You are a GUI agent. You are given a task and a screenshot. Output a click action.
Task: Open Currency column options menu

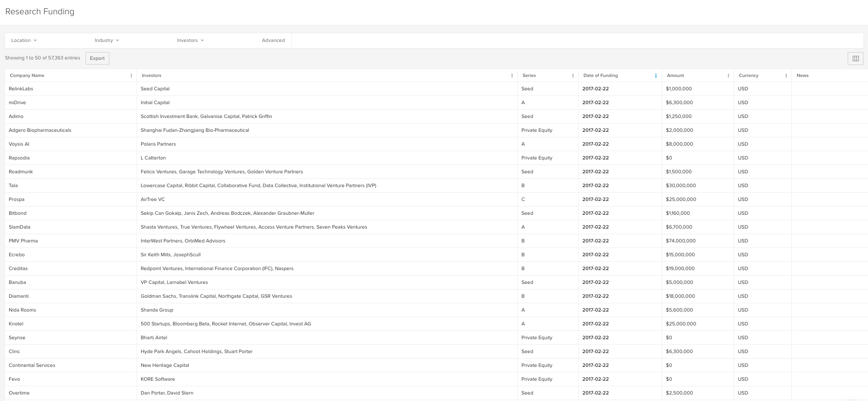tap(786, 76)
